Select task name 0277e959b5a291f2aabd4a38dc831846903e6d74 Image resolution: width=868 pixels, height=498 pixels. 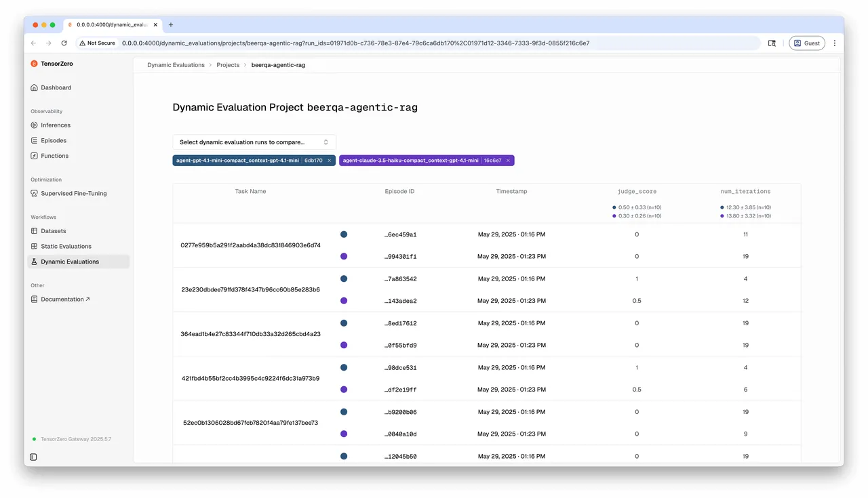pyautogui.click(x=250, y=245)
